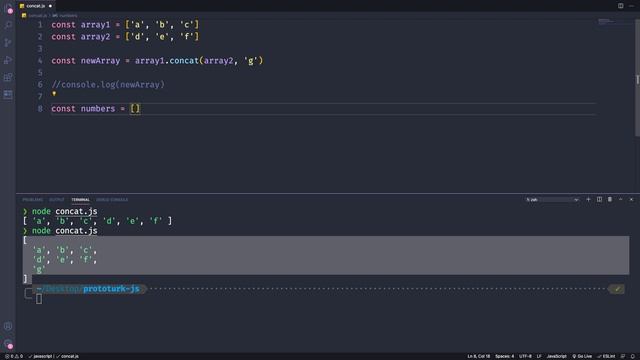Click the javascript status item at bottom left
The width and height of the screenshot is (640, 360).
coord(40,356)
